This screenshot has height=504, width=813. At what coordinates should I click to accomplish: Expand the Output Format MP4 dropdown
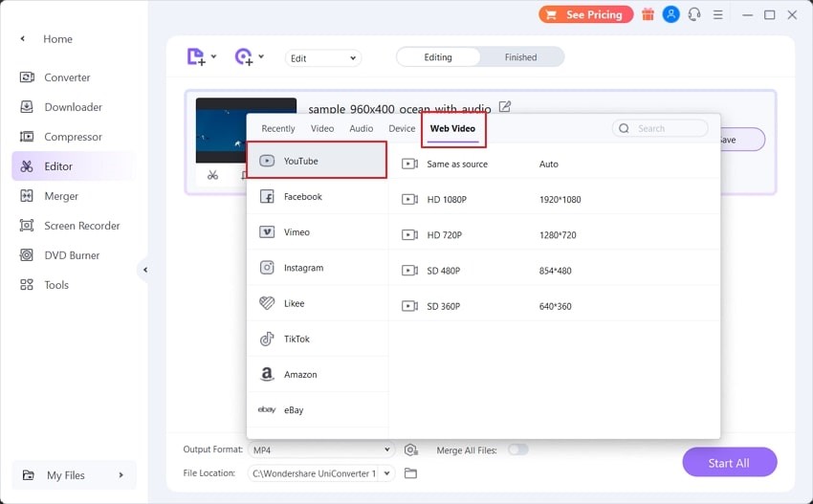click(x=320, y=449)
